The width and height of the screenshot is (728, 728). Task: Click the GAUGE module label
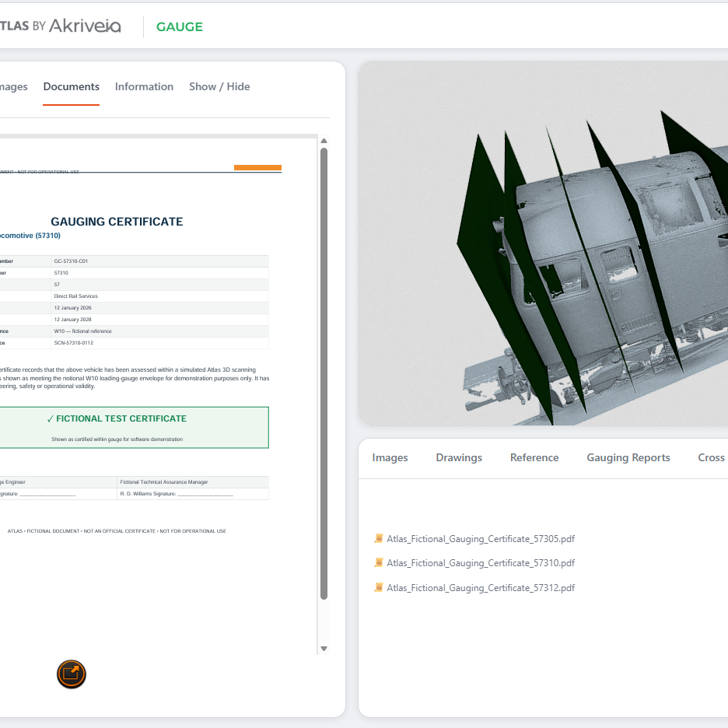[179, 27]
